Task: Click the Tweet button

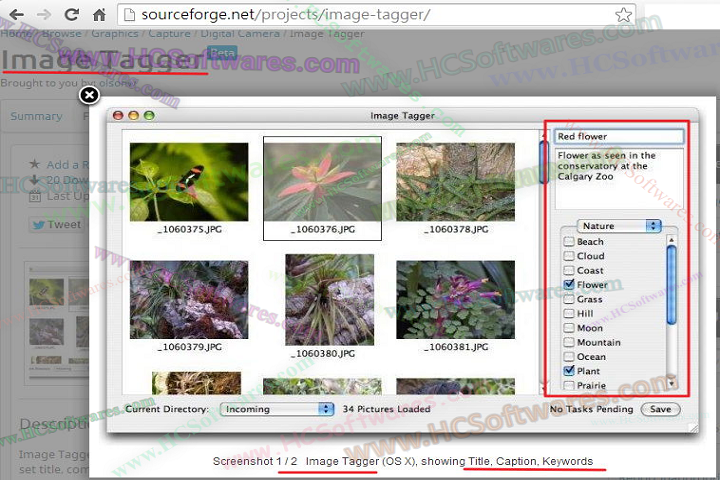Action: pyautogui.click(x=56, y=225)
